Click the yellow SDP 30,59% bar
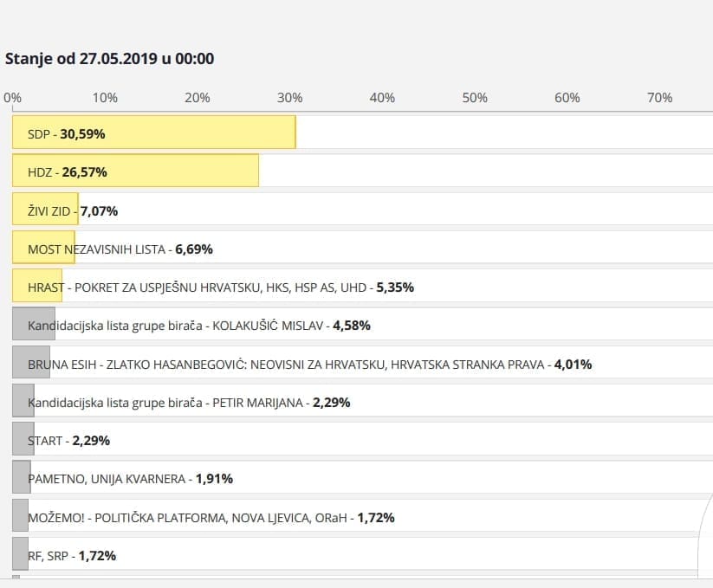The image size is (713, 588). tap(154, 132)
